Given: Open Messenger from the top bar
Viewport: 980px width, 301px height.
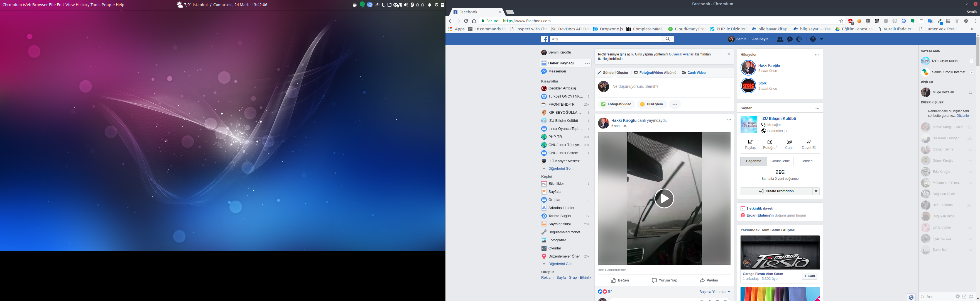Looking at the screenshot, I should pyautogui.click(x=790, y=39).
